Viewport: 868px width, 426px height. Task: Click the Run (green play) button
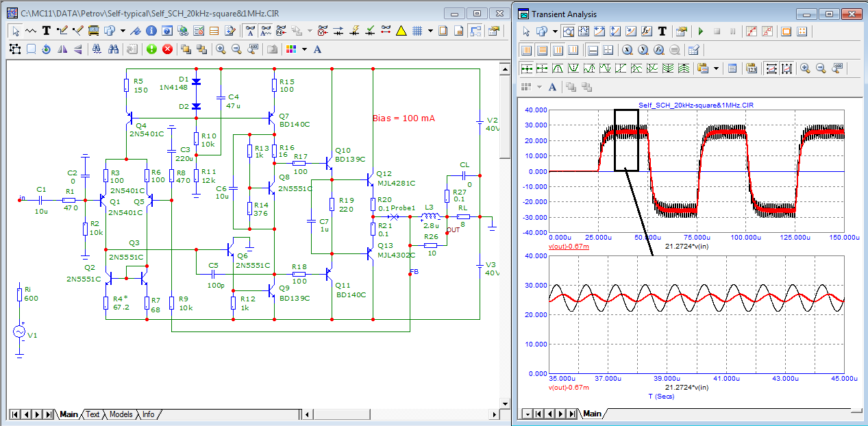click(x=700, y=31)
